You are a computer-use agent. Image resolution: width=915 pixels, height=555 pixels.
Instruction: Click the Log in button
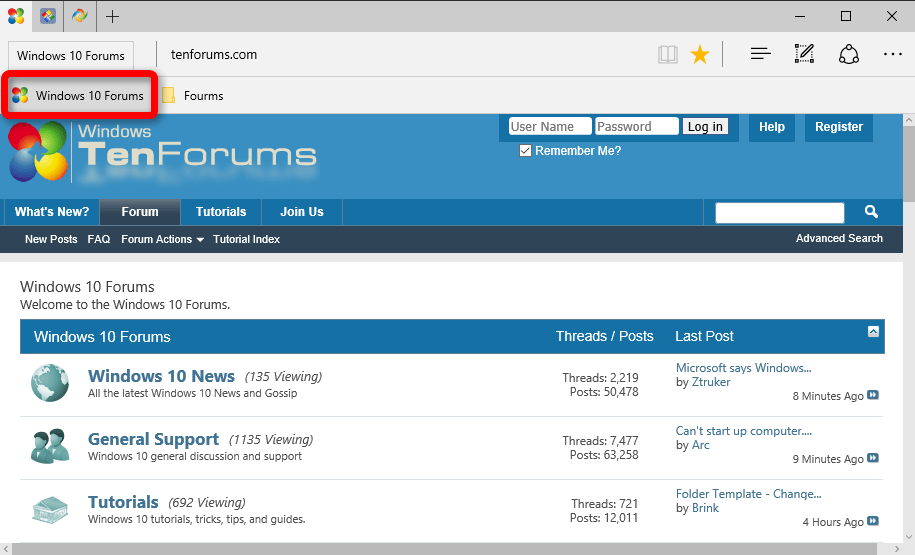point(706,127)
